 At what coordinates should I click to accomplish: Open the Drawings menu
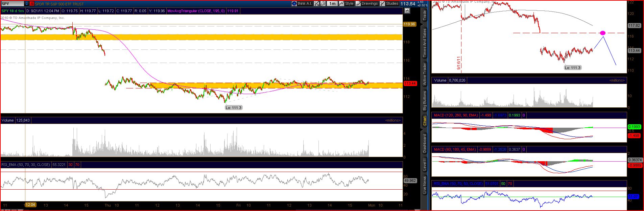366,3
